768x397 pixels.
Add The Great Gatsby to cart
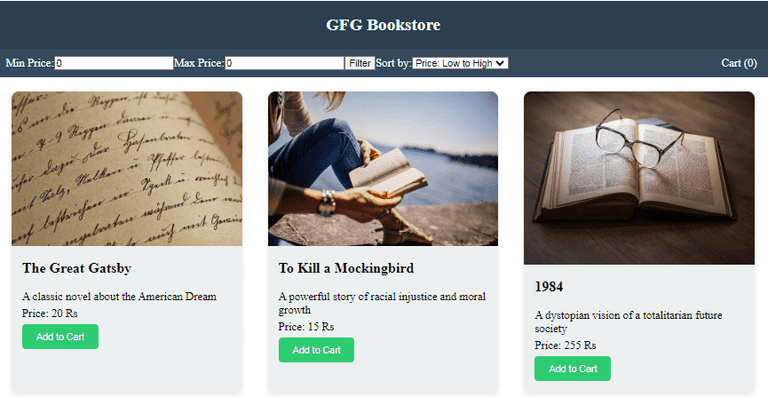60,337
